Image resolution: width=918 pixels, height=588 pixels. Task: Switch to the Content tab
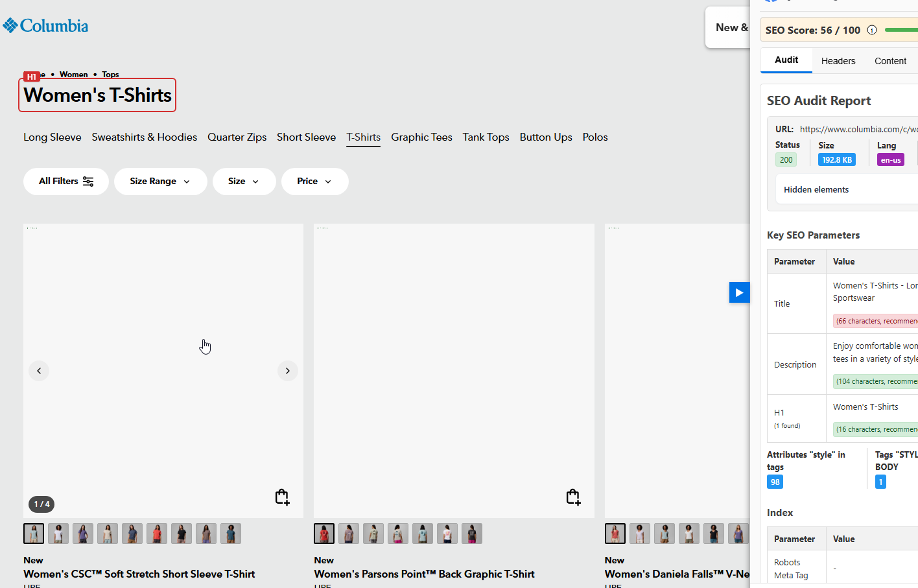click(890, 61)
